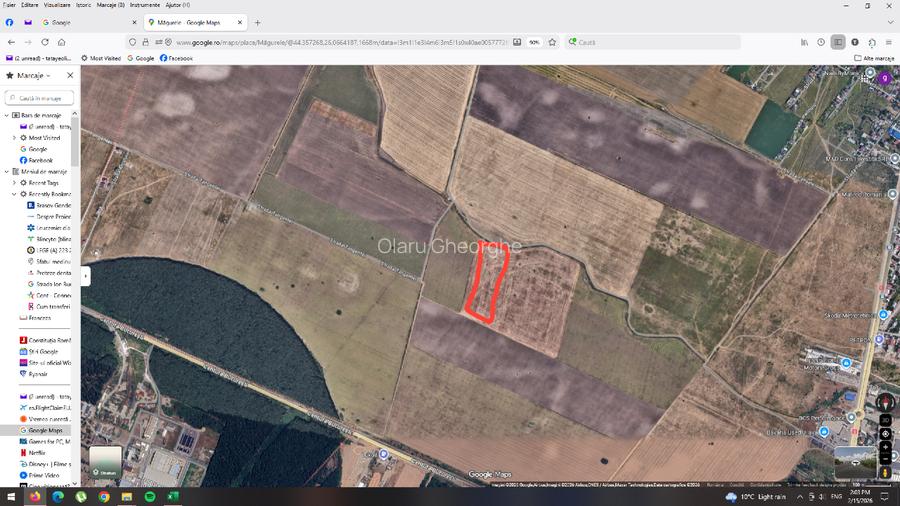The image size is (900, 506).
Task: Open the Firefox history clock icon
Action: click(x=821, y=42)
